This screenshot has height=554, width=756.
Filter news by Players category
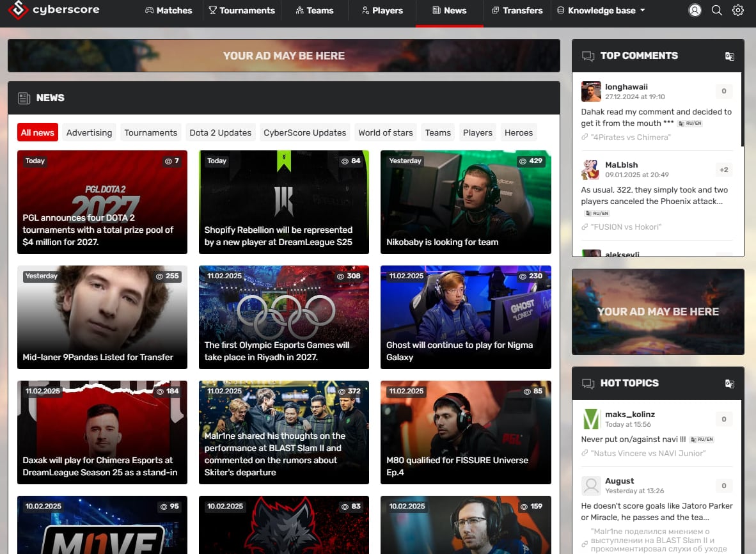478,132
